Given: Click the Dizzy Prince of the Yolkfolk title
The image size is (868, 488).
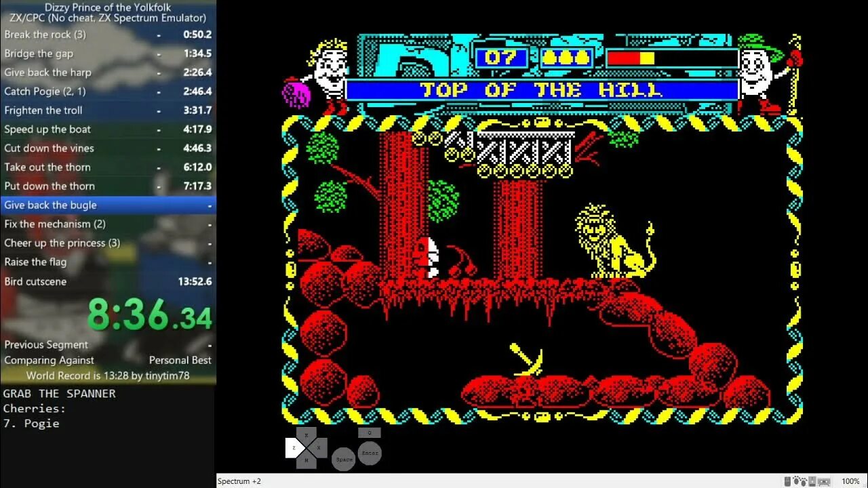Looking at the screenshot, I should pyautogui.click(x=108, y=7).
